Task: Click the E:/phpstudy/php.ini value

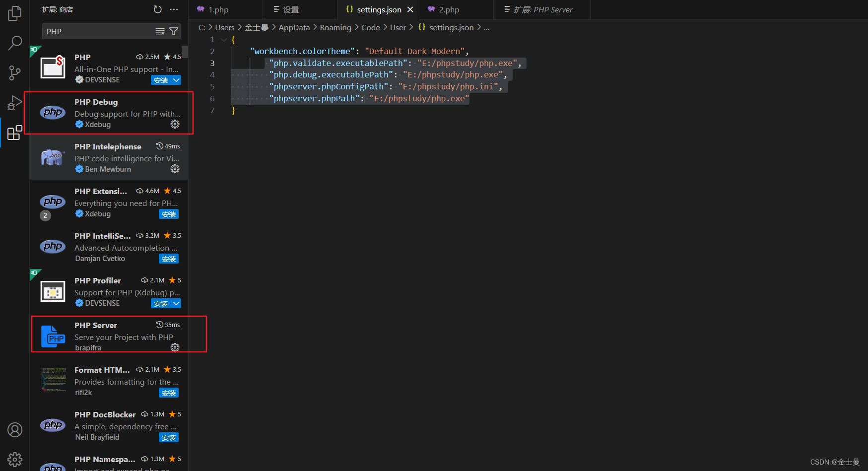Action: [448, 86]
